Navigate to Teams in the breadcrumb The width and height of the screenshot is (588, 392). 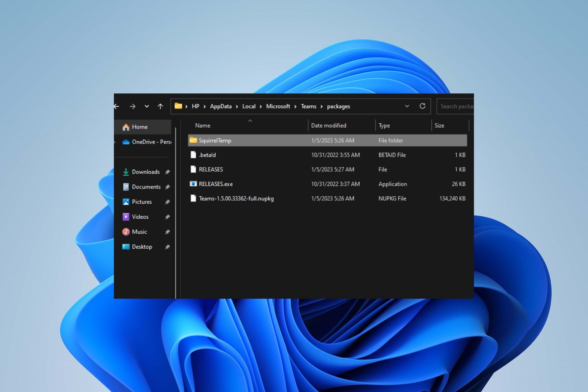308,106
